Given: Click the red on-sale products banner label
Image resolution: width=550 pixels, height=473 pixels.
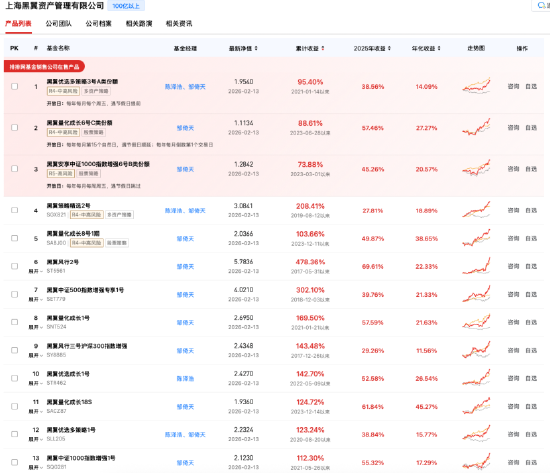Looking at the screenshot, I should click(x=44, y=66).
